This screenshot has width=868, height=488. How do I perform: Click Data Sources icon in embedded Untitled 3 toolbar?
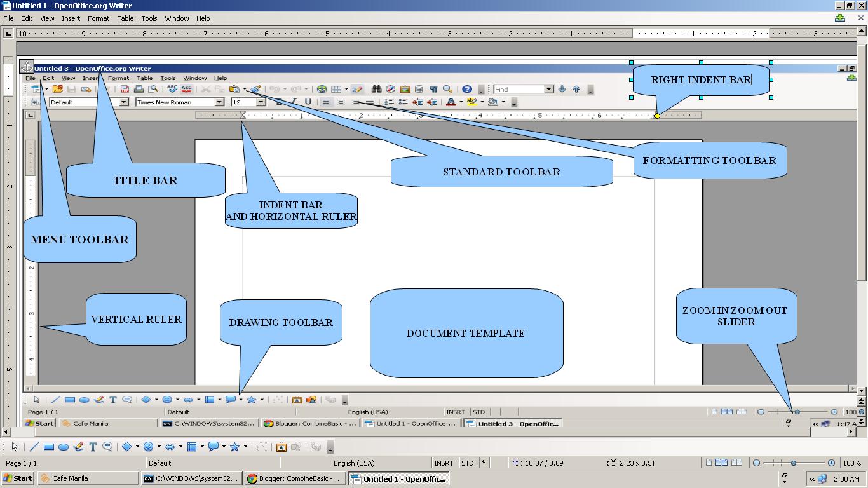pyautogui.click(x=419, y=90)
